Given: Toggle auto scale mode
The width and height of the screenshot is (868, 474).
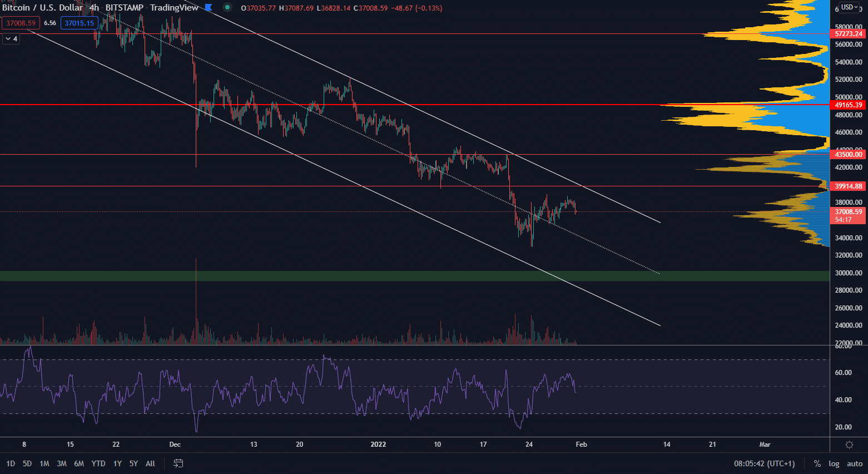Looking at the screenshot, I should (x=855, y=463).
